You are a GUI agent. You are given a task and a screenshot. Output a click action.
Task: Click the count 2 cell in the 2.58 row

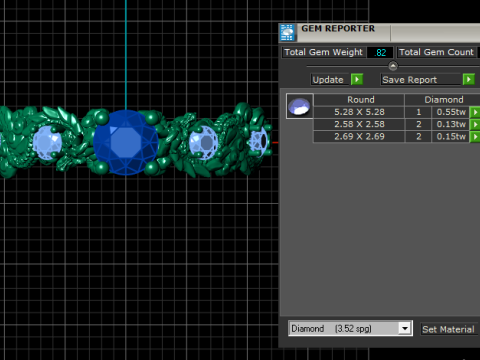[x=418, y=124]
